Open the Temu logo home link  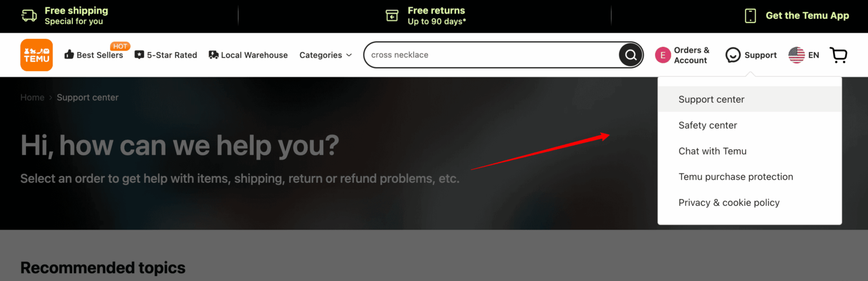[37, 55]
